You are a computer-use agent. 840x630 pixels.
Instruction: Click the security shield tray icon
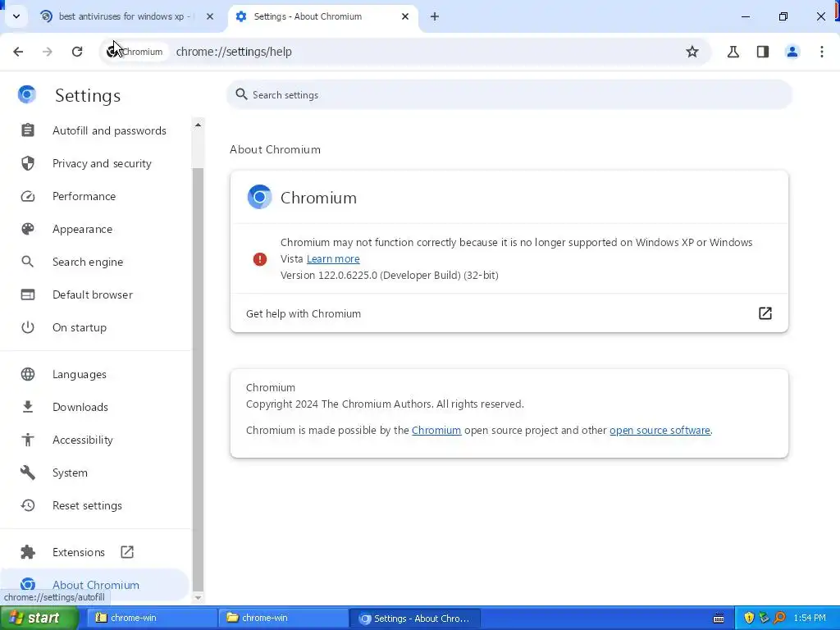(749, 618)
